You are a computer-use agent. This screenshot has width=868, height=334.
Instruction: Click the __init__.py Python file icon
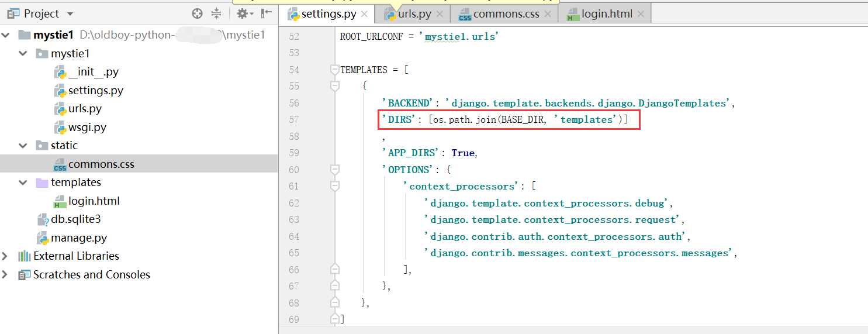point(60,73)
